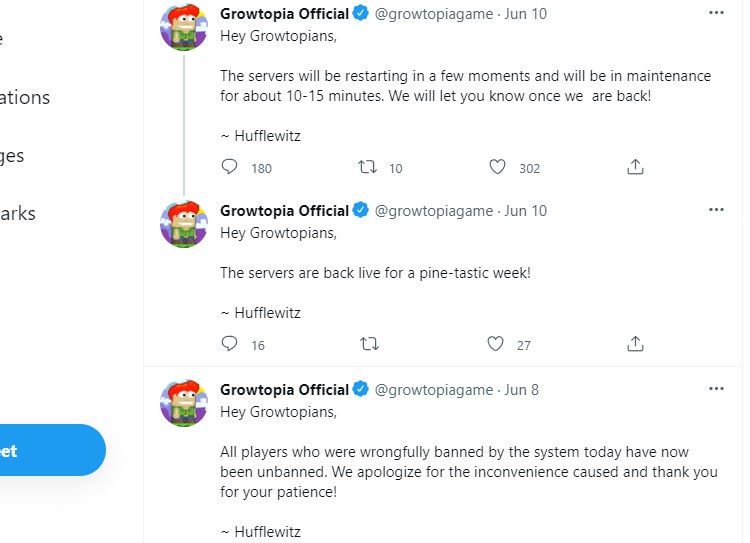Open Notifications in the sidebar

tap(25, 98)
